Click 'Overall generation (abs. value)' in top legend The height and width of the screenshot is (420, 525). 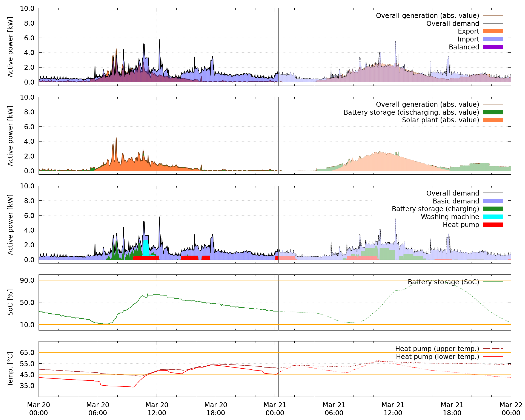pos(427,16)
